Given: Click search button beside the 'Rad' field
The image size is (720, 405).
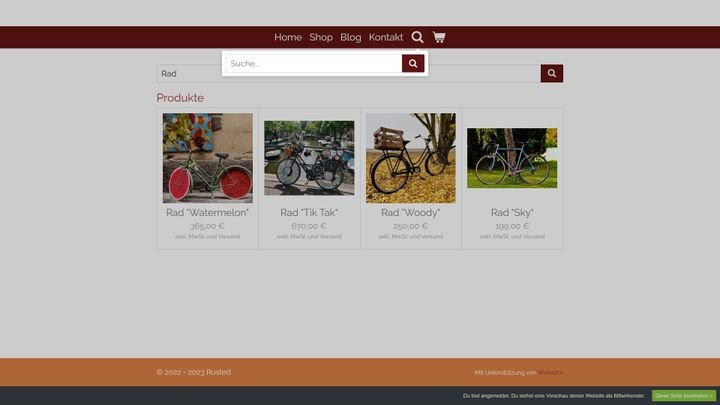Looking at the screenshot, I should click(552, 73).
